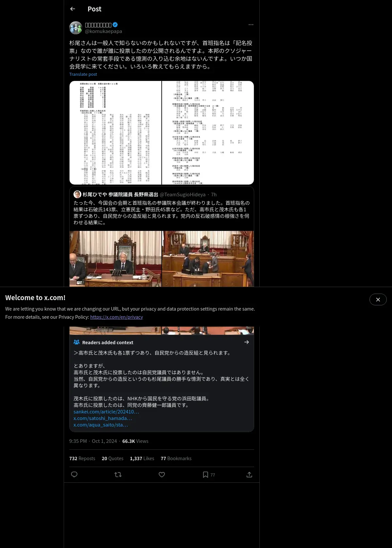392x548 pixels.
Task: Dismiss the Welcome to x.com banner
Action: (378, 299)
